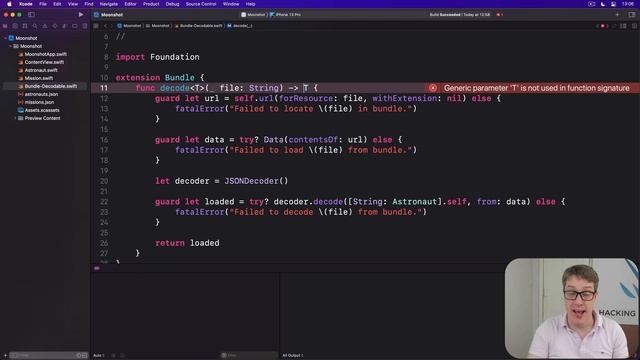The image size is (640, 360).
Task: Open the Editor menu
Action: click(130, 4)
